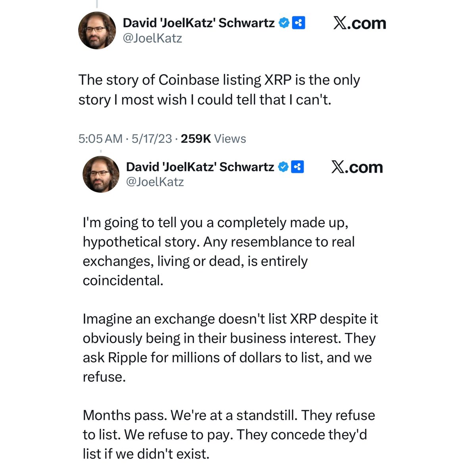
Task: Open the first tweet's David 'JoelKatz' Schwartz name
Action: 199,23
